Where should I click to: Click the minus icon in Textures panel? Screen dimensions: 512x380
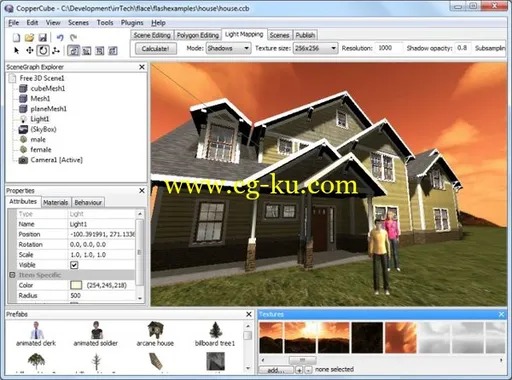click(x=308, y=370)
